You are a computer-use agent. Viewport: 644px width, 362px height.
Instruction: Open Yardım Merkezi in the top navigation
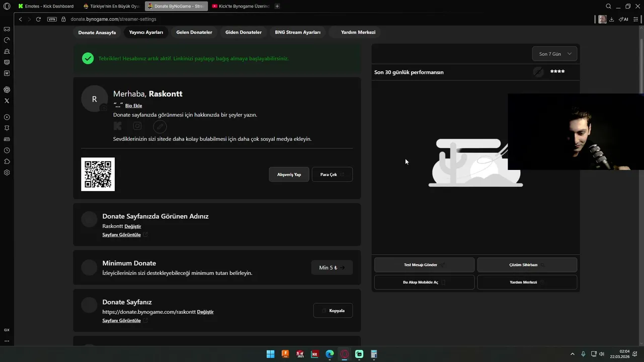[x=355, y=32]
